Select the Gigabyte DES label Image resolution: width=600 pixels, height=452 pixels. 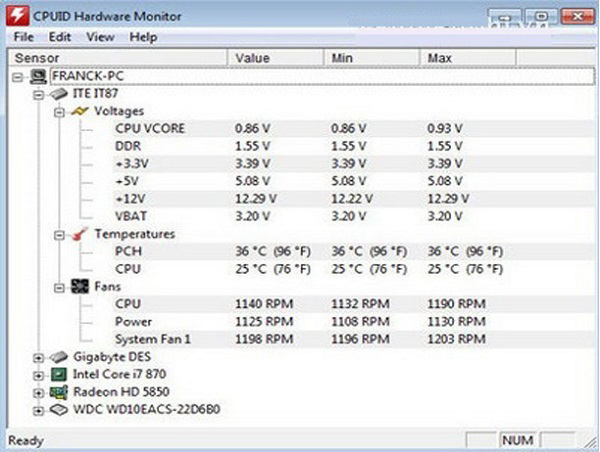[x=112, y=357]
